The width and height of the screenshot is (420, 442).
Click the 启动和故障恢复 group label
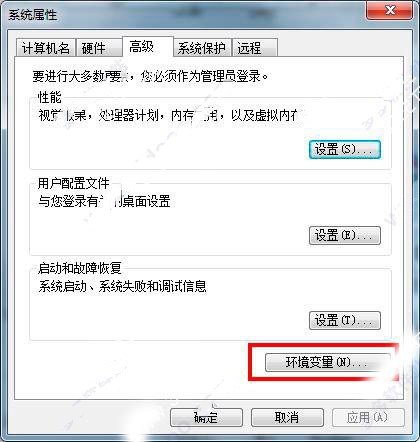(79, 268)
